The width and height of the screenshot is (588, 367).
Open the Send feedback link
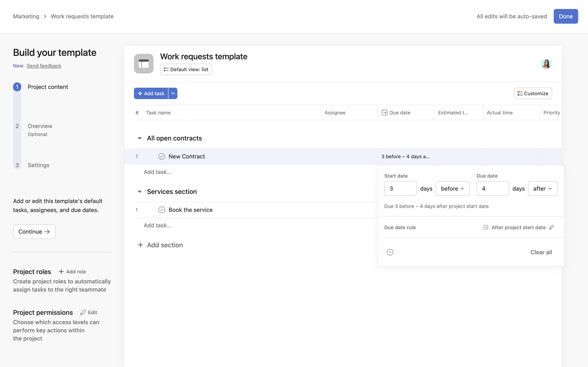pyautogui.click(x=44, y=66)
